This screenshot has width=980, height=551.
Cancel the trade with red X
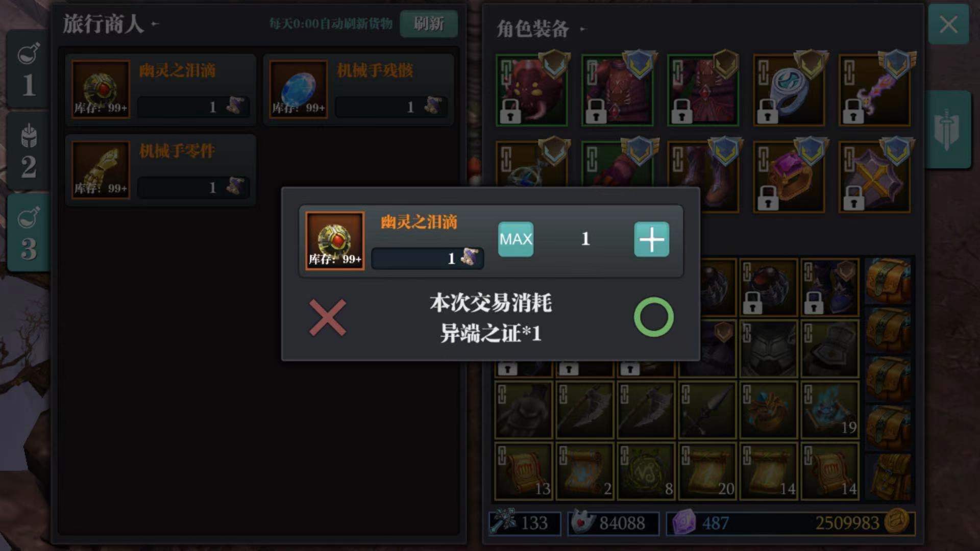(x=327, y=317)
